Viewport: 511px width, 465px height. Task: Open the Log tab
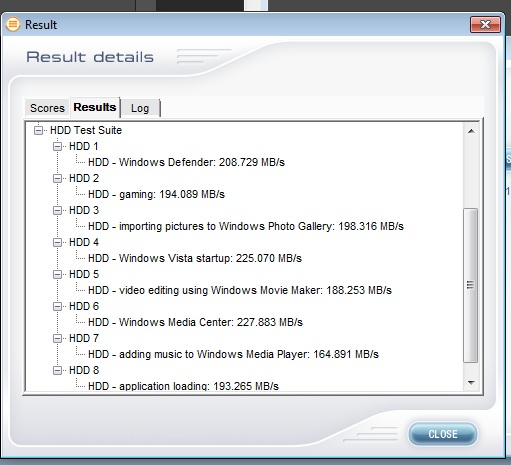coord(140,108)
